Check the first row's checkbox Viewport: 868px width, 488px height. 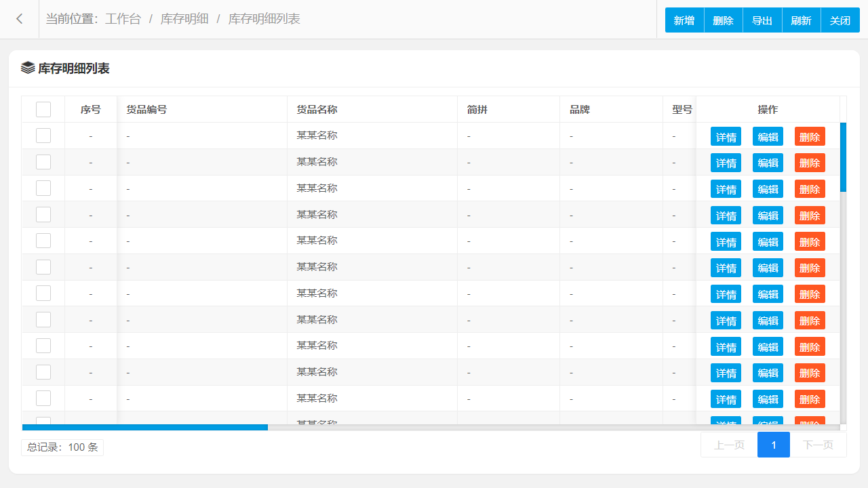[x=43, y=136]
